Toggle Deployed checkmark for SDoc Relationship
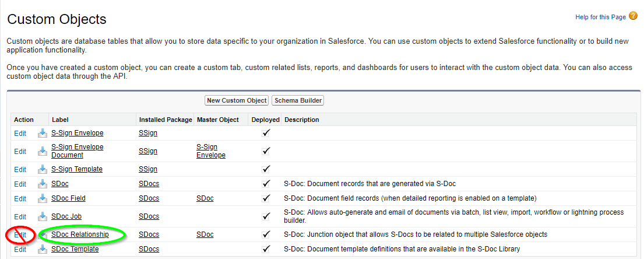644x259 pixels. pos(266,235)
